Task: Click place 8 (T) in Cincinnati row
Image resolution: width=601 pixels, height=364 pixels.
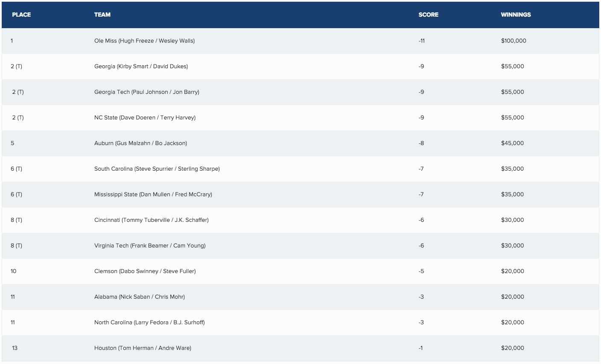Action: coord(16,220)
